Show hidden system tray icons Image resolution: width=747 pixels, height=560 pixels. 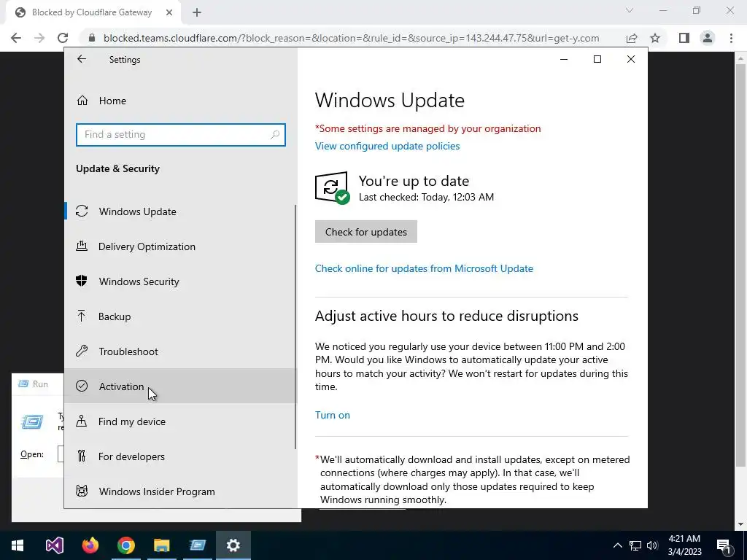tap(617, 545)
